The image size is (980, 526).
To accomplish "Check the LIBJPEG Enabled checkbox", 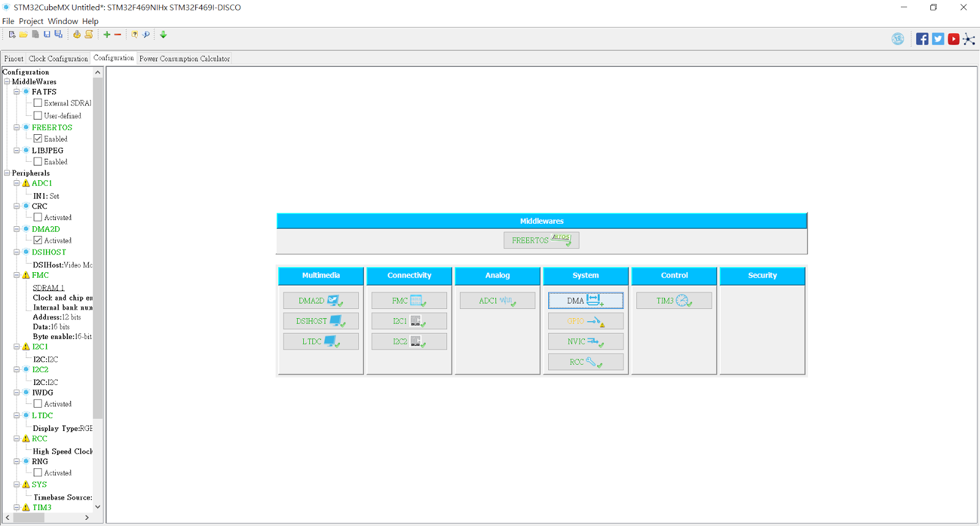I will [x=38, y=161].
